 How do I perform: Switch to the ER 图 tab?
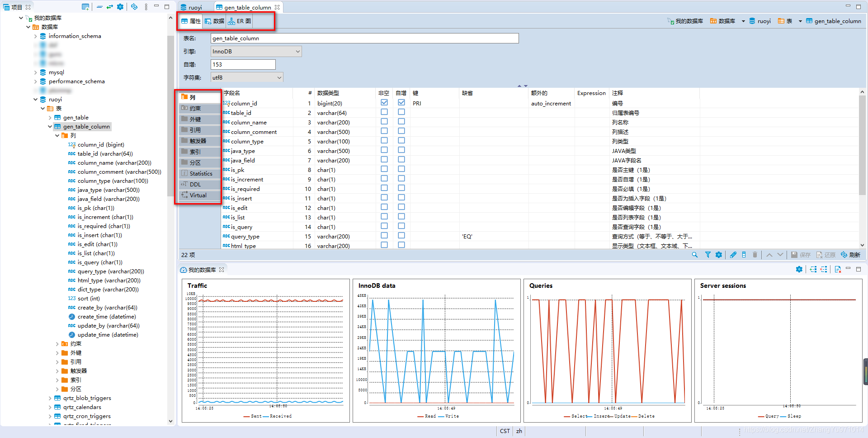click(x=240, y=21)
